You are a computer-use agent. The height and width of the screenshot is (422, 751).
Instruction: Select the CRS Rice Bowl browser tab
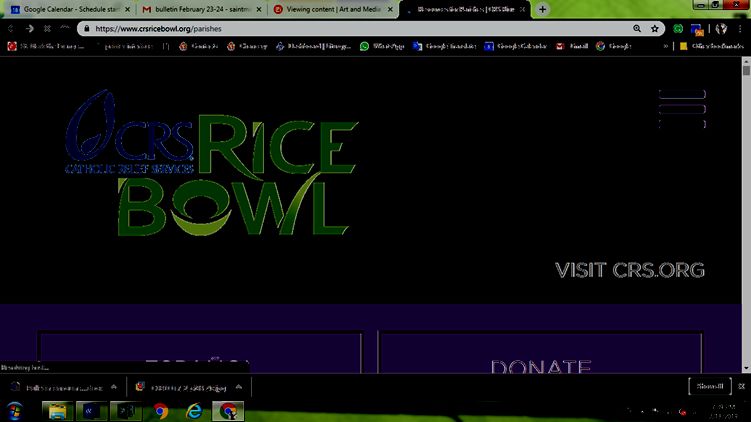tap(464, 9)
